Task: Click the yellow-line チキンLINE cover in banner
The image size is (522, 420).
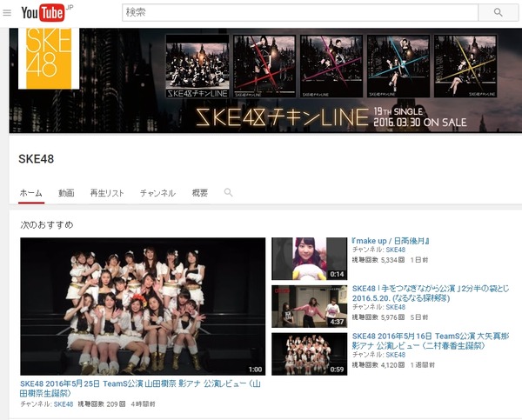Action: point(465,66)
